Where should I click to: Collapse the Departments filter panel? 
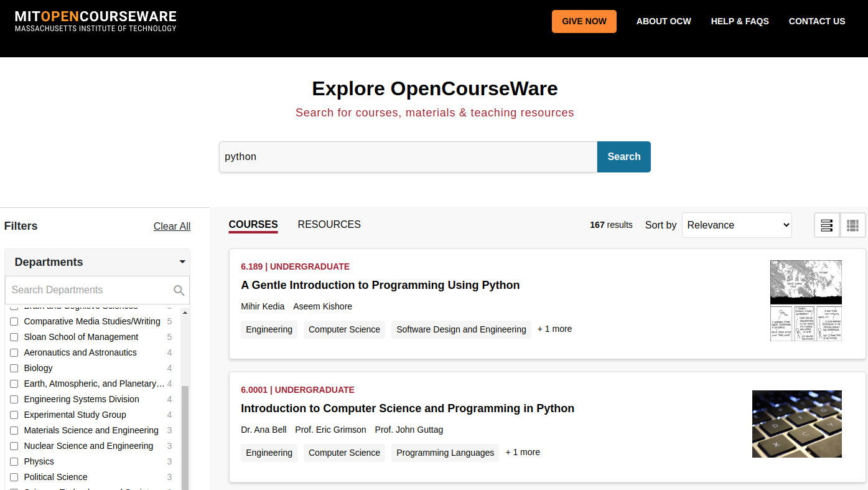[182, 262]
